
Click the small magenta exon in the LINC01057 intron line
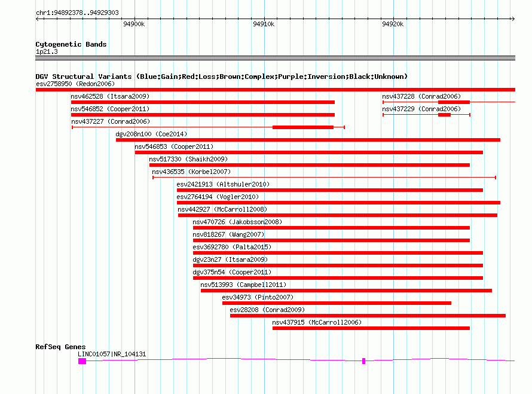tap(363, 361)
